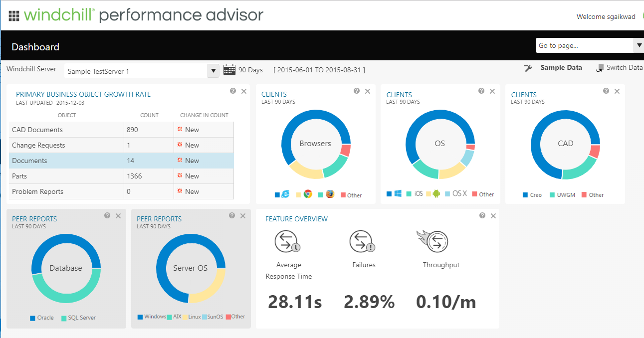Open help for the Feature Overview widget

[482, 215]
